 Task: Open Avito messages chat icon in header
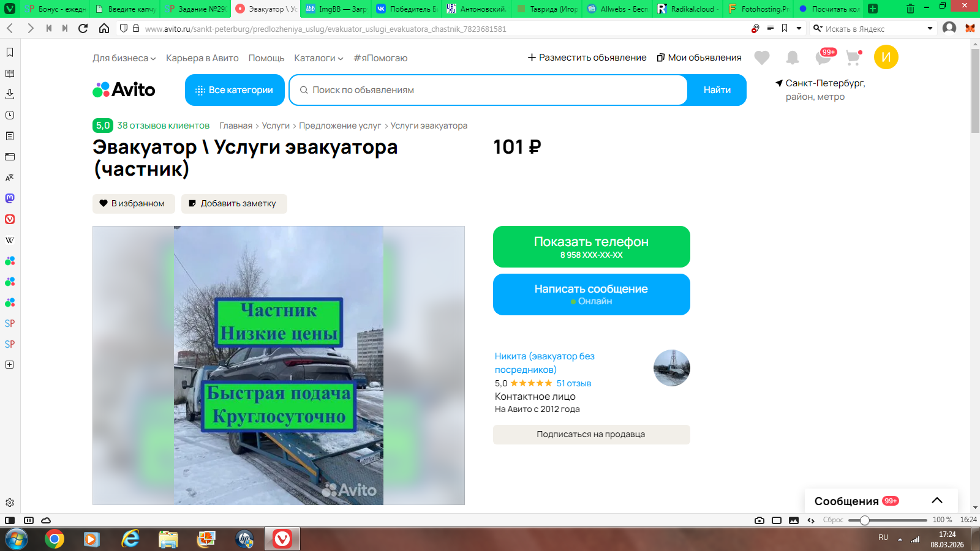coord(824,58)
